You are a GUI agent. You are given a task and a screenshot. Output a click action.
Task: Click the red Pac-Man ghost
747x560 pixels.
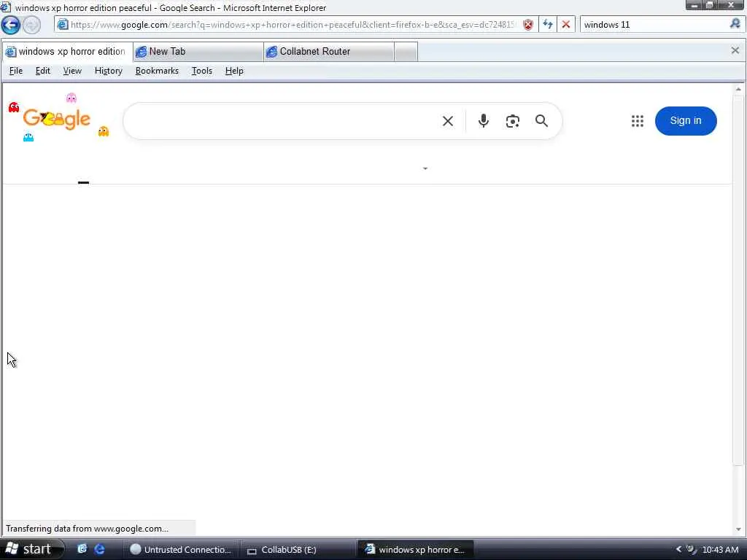(x=14, y=108)
